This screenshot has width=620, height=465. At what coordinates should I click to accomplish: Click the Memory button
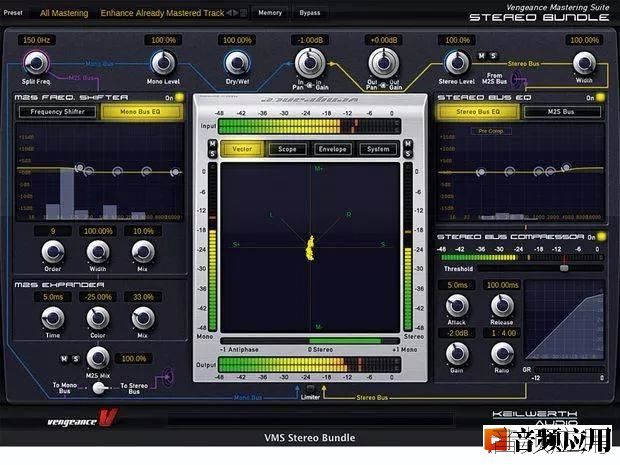(270, 13)
